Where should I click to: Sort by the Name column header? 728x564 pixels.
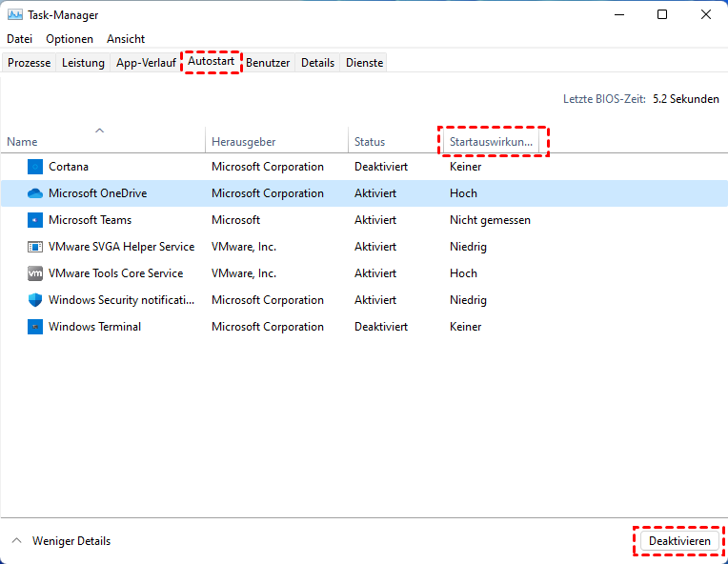22,142
